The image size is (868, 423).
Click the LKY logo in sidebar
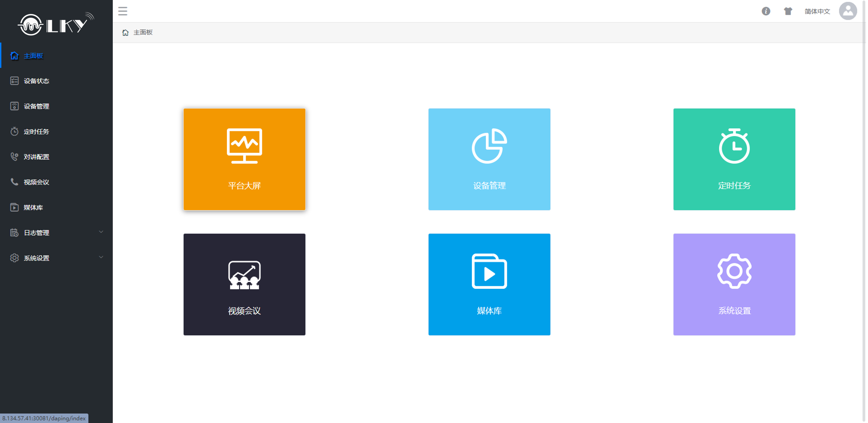tap(56, 24)
